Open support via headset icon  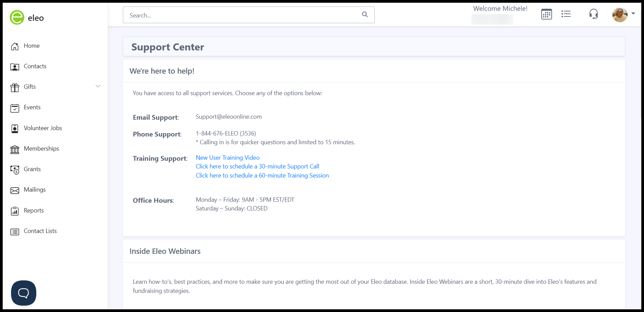point(594,14)
